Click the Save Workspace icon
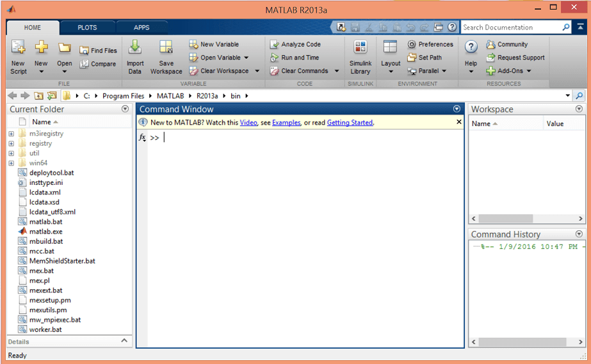The image size is (591, 364). tap(166, 47)
